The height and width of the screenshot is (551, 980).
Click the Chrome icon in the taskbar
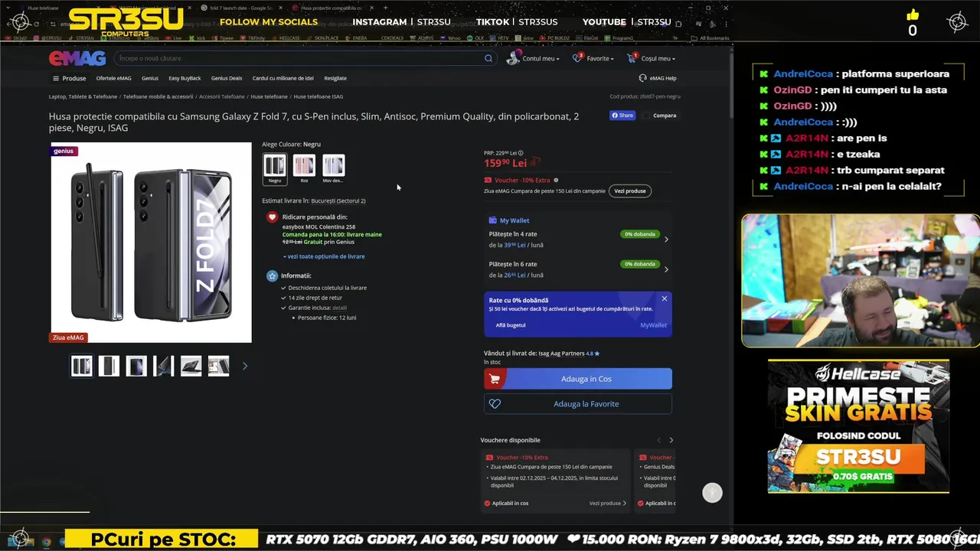tap(46, 542)
